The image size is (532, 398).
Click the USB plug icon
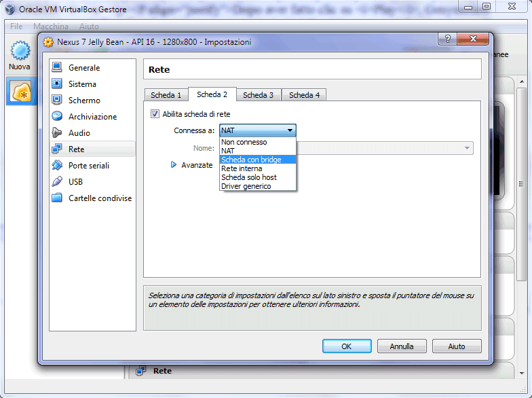point(57,181)
